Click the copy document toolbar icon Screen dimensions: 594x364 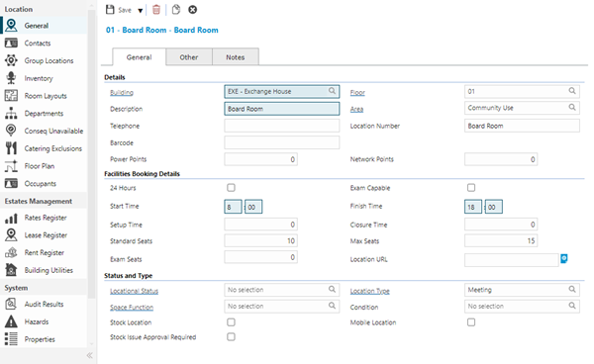pos(176,10)
